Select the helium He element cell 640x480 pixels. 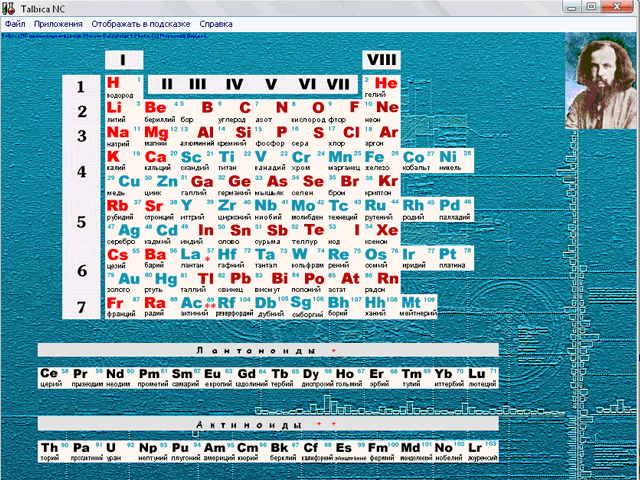coord(381,87)
